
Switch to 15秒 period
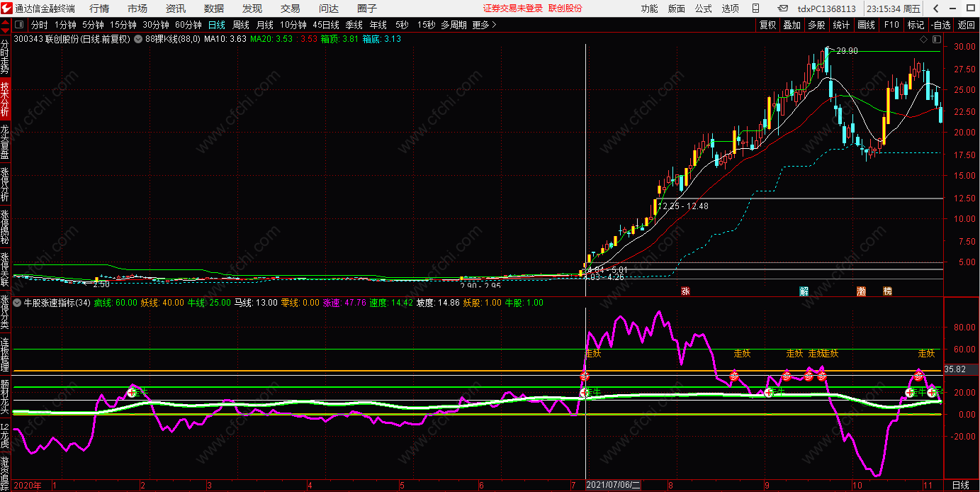pos(426,25)
